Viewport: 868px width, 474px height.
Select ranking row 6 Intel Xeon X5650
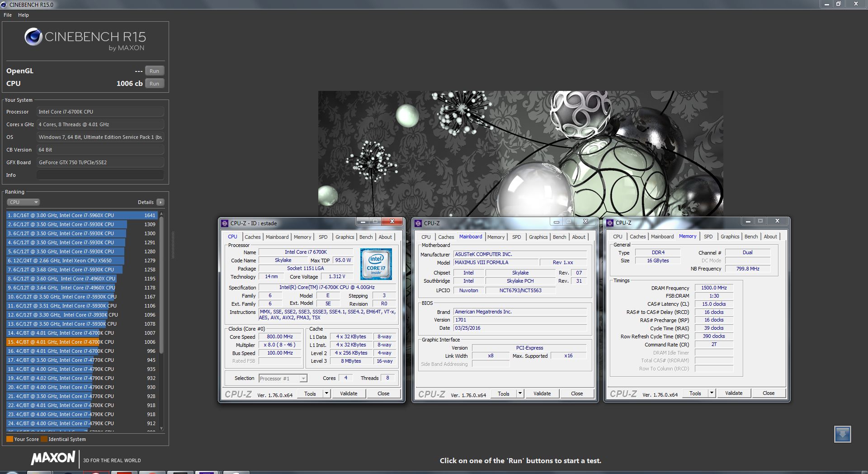click(81, 261)
